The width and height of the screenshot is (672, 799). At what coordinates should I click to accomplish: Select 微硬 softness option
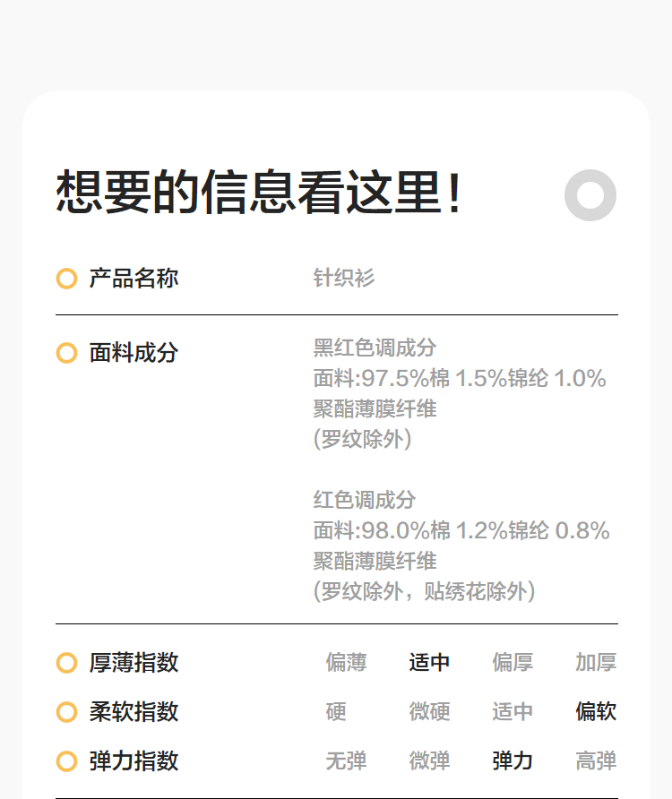(x=429, y=712)
